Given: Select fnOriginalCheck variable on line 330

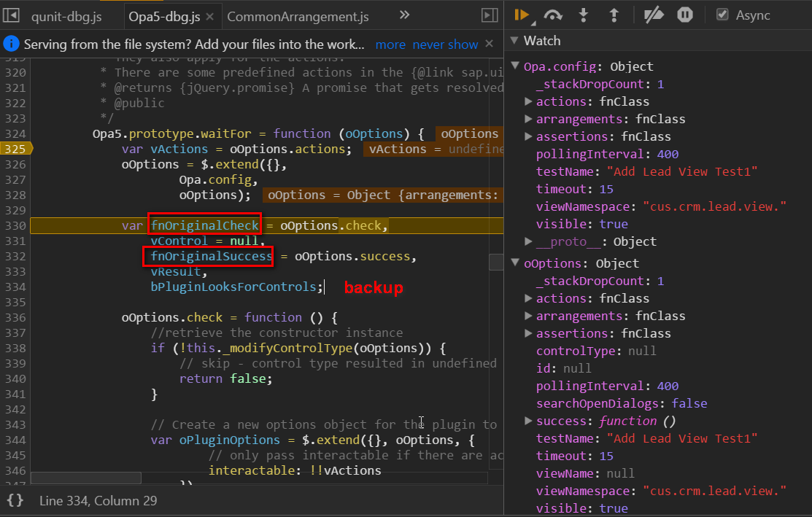Looking at the screenshot, I should [x=204, y=225].
